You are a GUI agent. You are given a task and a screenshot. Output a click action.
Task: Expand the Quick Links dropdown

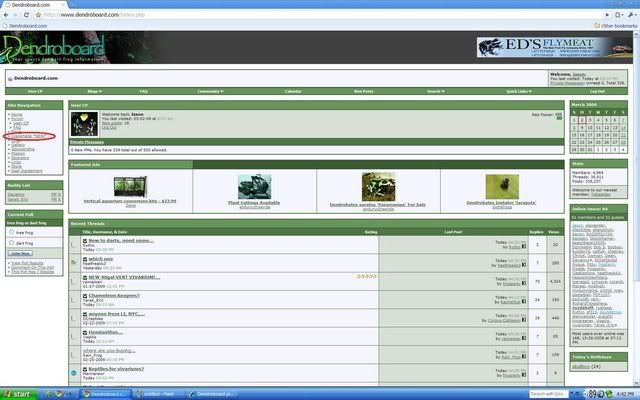(x=519, y=91)
